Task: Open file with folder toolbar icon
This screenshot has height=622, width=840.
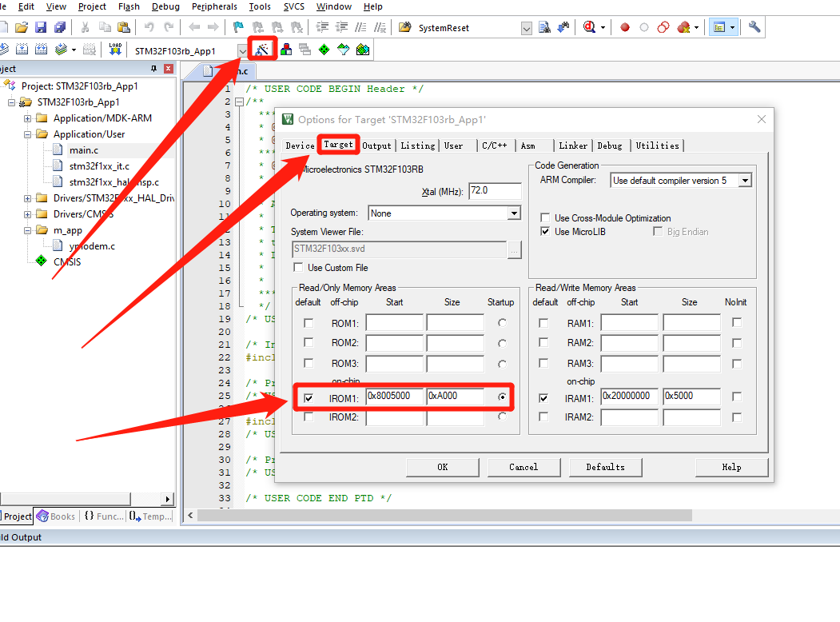Action: 22,27
